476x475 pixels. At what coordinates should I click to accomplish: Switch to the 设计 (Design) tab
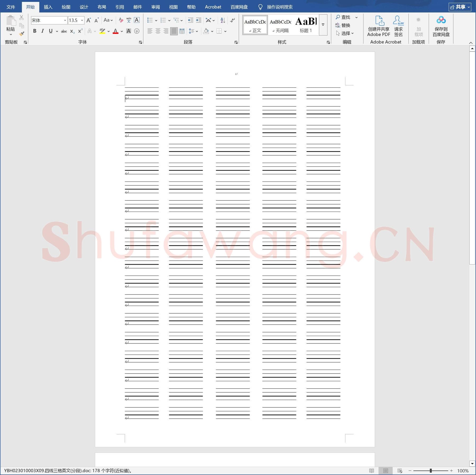click(84, 7)
